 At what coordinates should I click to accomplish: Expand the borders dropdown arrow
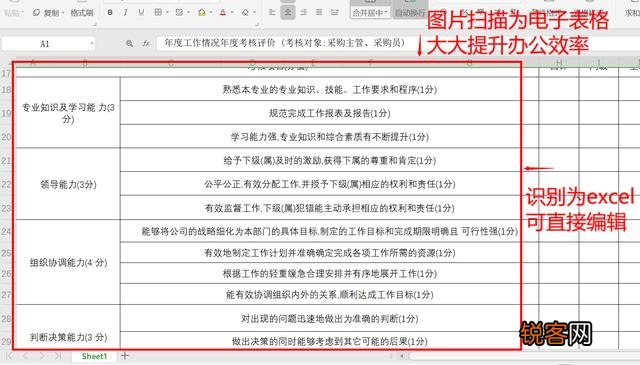168,13
